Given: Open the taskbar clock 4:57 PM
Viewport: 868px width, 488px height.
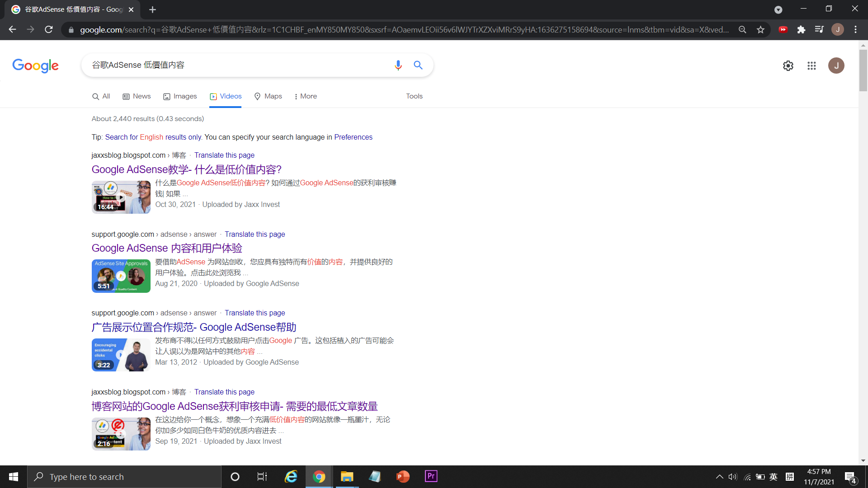Looking at the screenshot, I should tap(819, 477).
